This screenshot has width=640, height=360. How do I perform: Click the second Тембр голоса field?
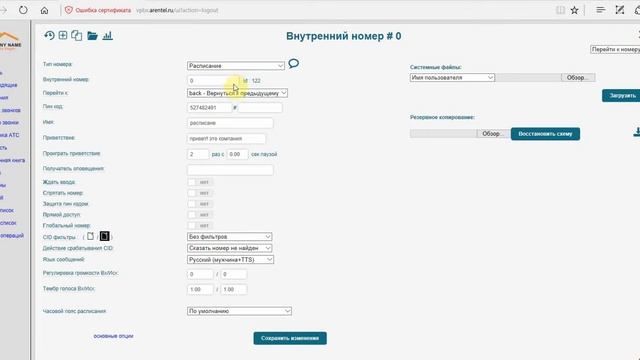point(233,289)
